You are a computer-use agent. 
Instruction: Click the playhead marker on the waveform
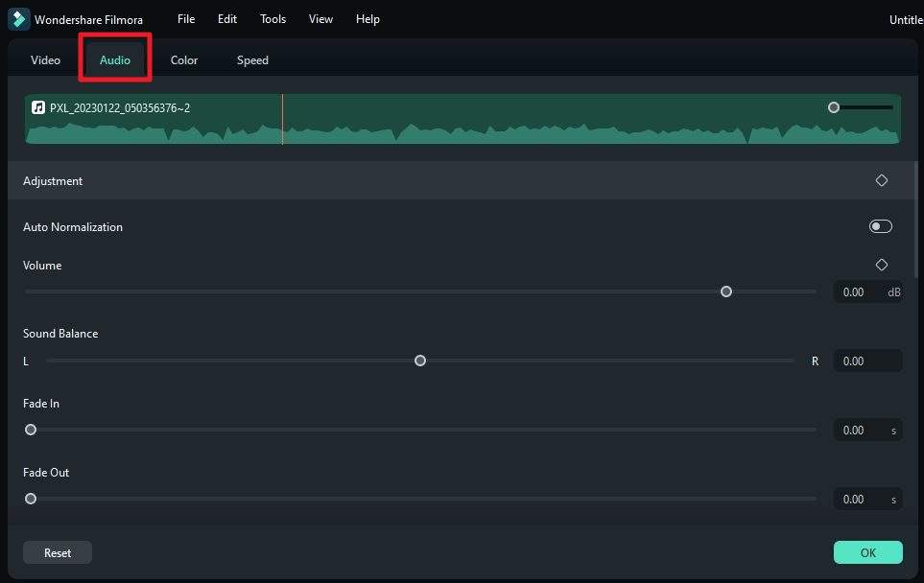282,119
